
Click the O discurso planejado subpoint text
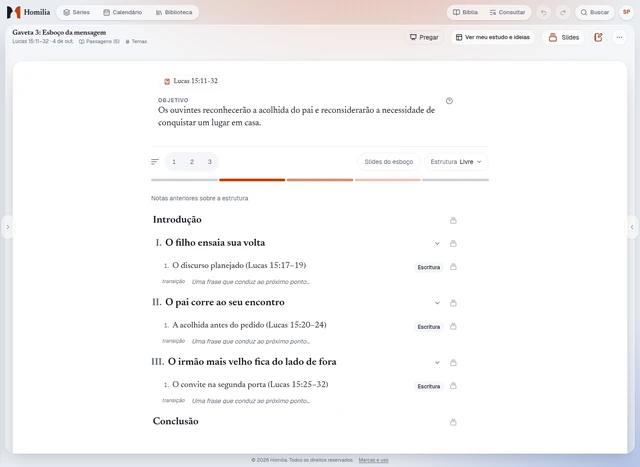tap(239, 265)
